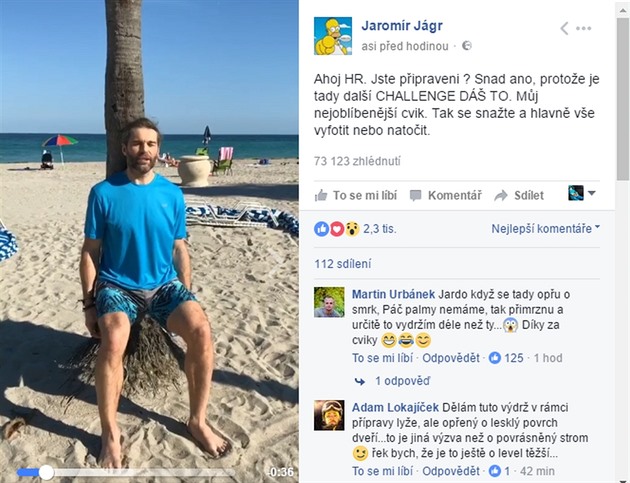Viewport: 630px width, 483px height.
Task: Click 'Odpovědět' on Adam Lokajíček's comment
Action: (x=451, y=471)
